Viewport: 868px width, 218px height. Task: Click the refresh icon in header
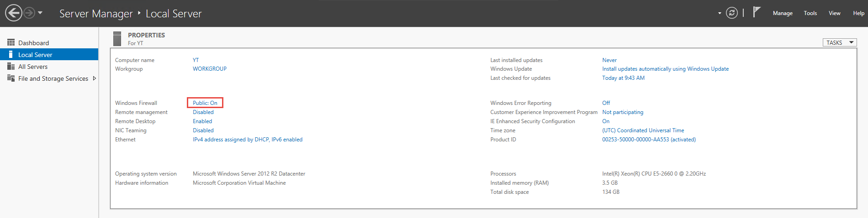(x=732, y=13)
